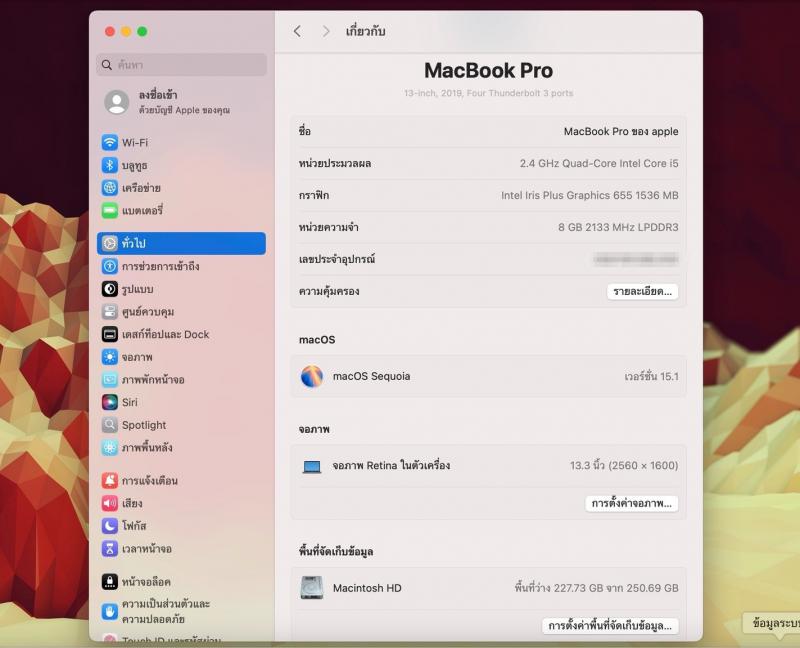This screenshot has height=648, width=800.
Task: Open Accessibility (การช่วยการเข้าถึง) settings
Action: tap(181, 266)
